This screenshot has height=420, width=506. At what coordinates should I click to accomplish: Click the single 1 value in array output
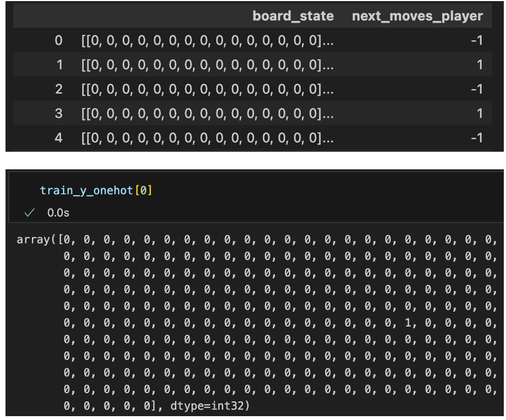pos(408,323)
